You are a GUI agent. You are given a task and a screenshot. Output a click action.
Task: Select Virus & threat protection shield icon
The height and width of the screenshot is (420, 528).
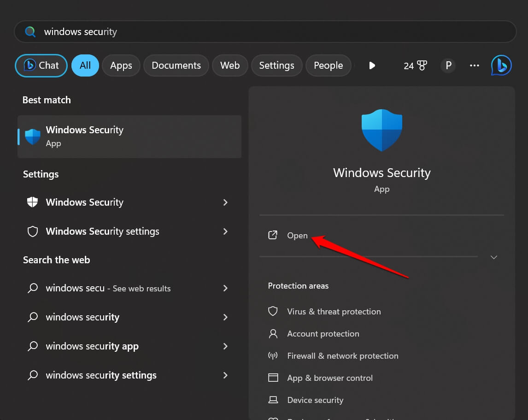(273, 311)
